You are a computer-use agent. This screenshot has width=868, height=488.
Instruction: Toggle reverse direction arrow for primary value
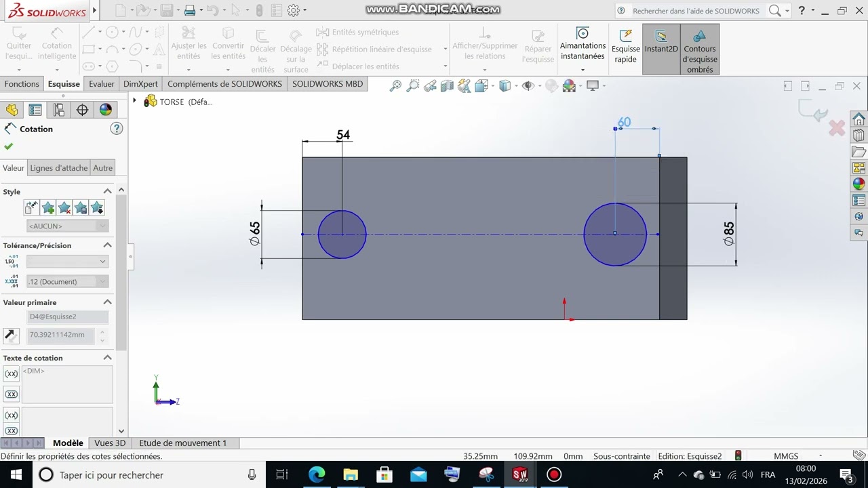pyautogui.click(x=11, y=335)
